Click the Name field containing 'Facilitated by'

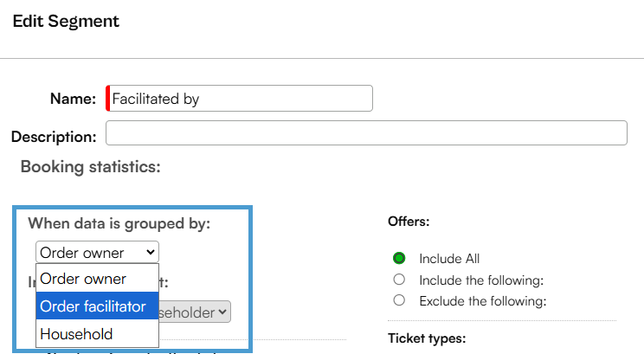pos(240,98)
